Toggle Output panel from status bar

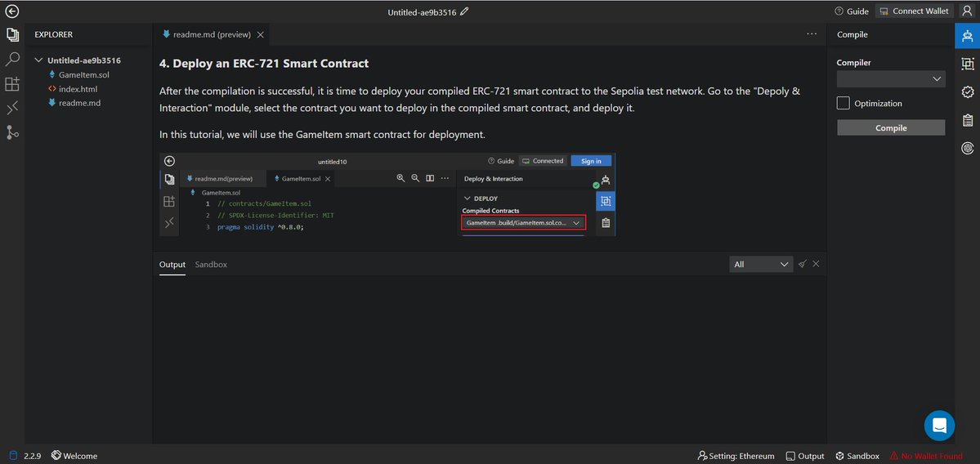click(805, 456)
